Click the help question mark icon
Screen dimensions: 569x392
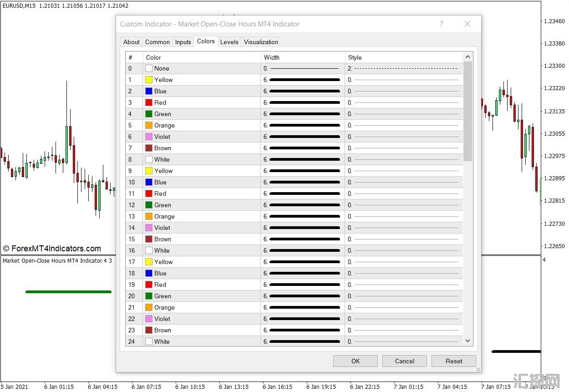441,24
